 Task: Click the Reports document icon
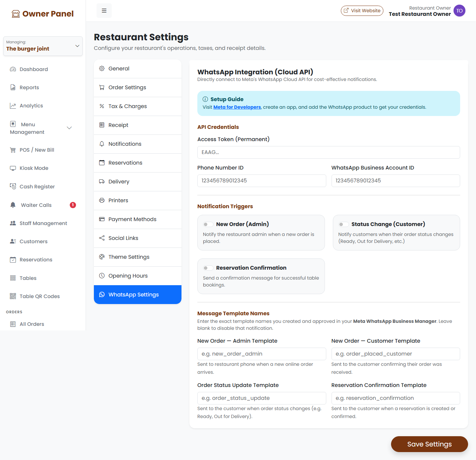coord(13,88)
